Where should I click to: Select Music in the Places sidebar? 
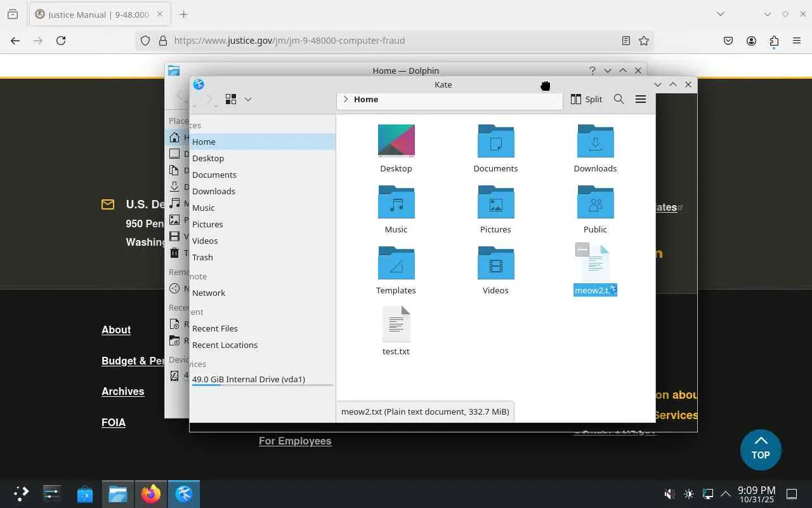point(263,208)
